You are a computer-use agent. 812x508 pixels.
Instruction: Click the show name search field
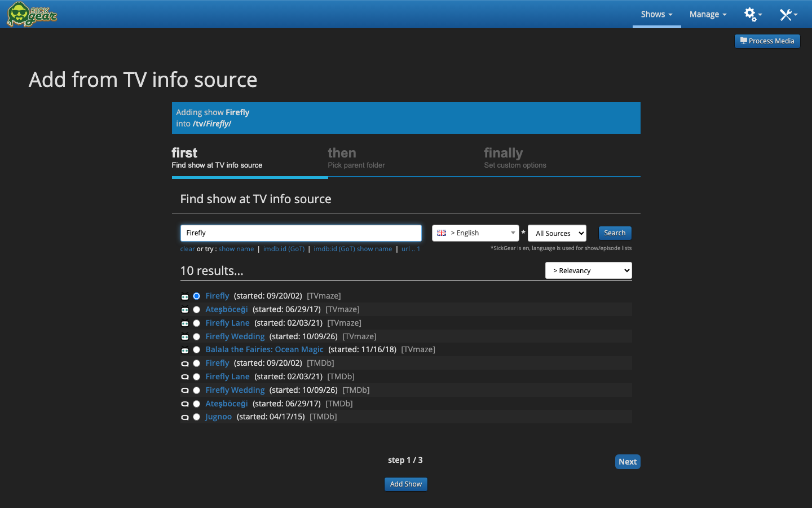click(x=301, y=233)
